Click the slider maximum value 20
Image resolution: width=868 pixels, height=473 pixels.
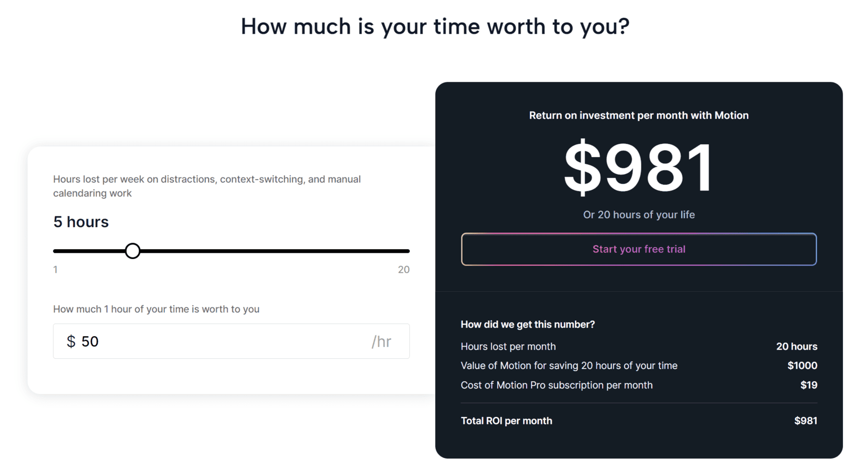[404, 270]
